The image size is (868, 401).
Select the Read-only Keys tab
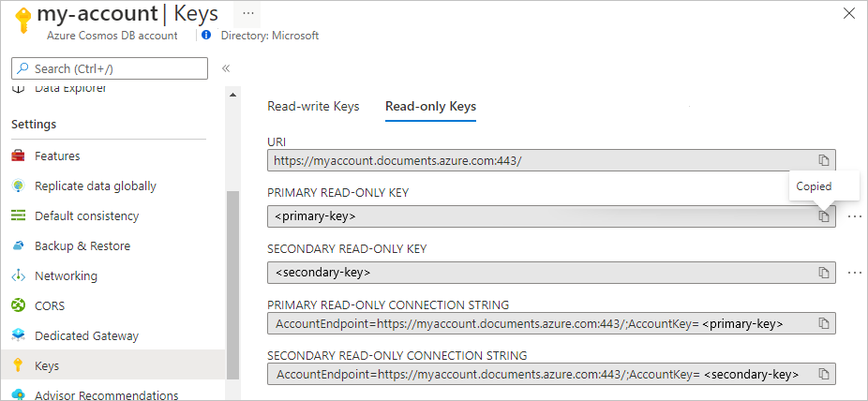[x=430, y=106]
